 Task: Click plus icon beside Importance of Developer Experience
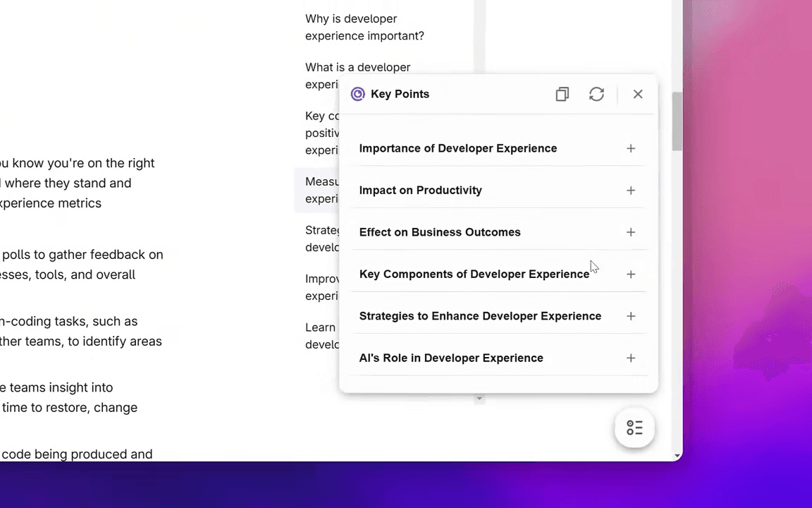pyautogui.click(x=631, y=148)
